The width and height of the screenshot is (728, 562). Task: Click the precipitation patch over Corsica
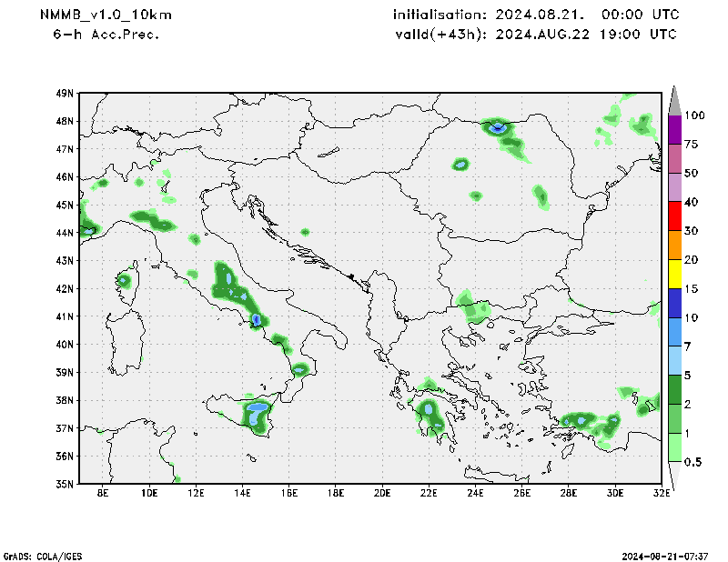(125, 279)
